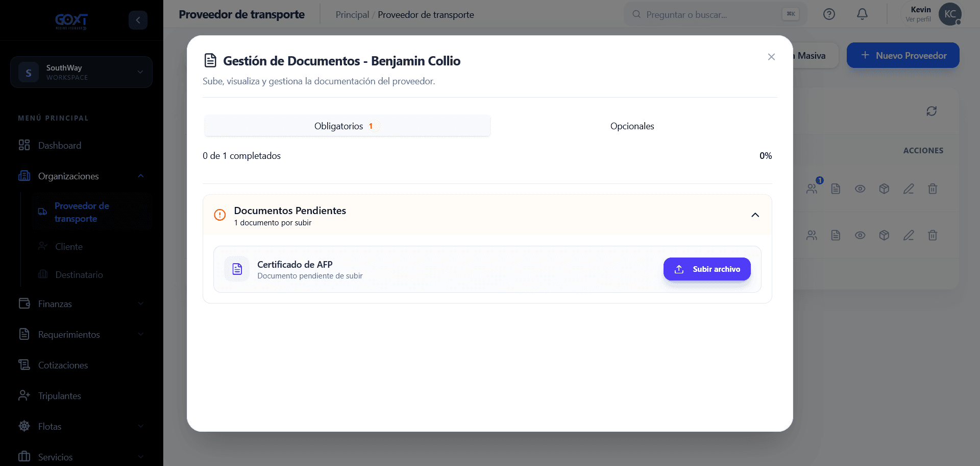Click the Requerimientos document icon
The width and height of the screenshot is (980, 466).
(24, 334)
